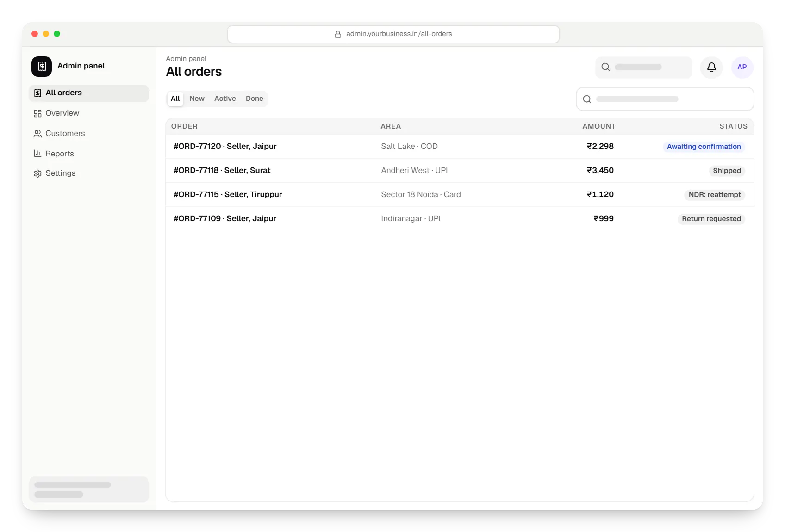Viewport: 785px width, 532px height.
Task: Click the Andheri West · UPI area cell
Action: coord(414,171)
